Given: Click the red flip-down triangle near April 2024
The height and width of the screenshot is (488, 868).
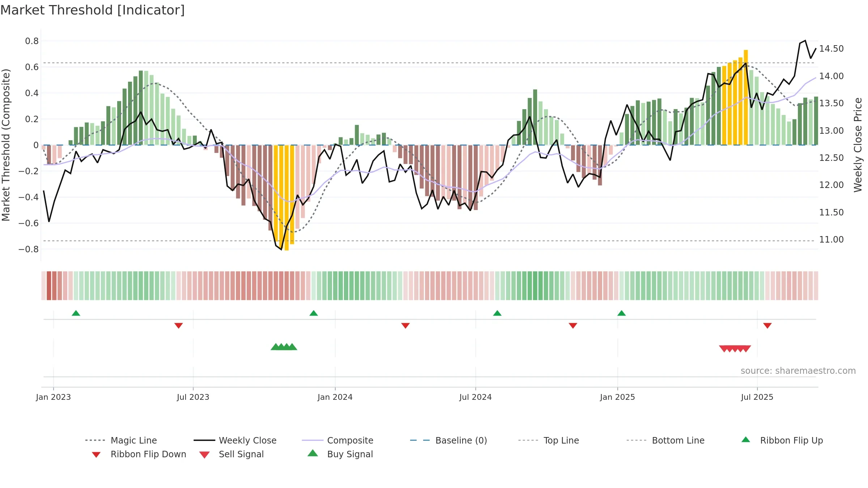Looking at the screenshot, I should coord(405,326).
